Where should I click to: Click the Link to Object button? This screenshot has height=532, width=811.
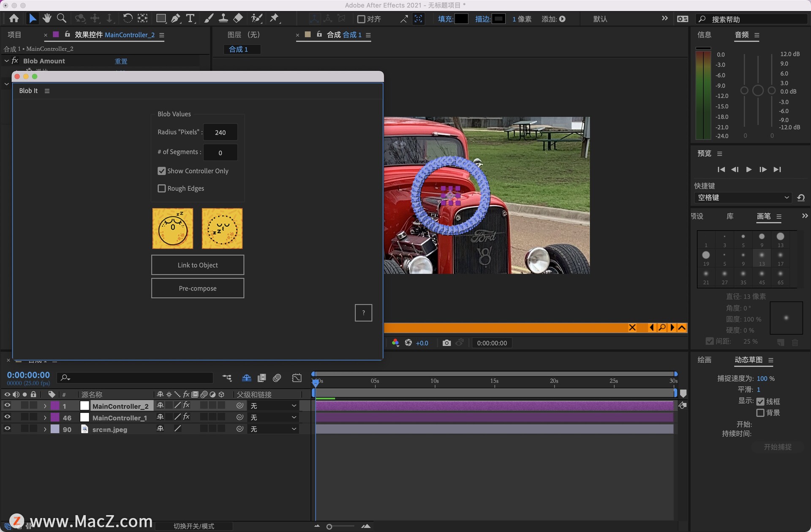click(198, 265)
